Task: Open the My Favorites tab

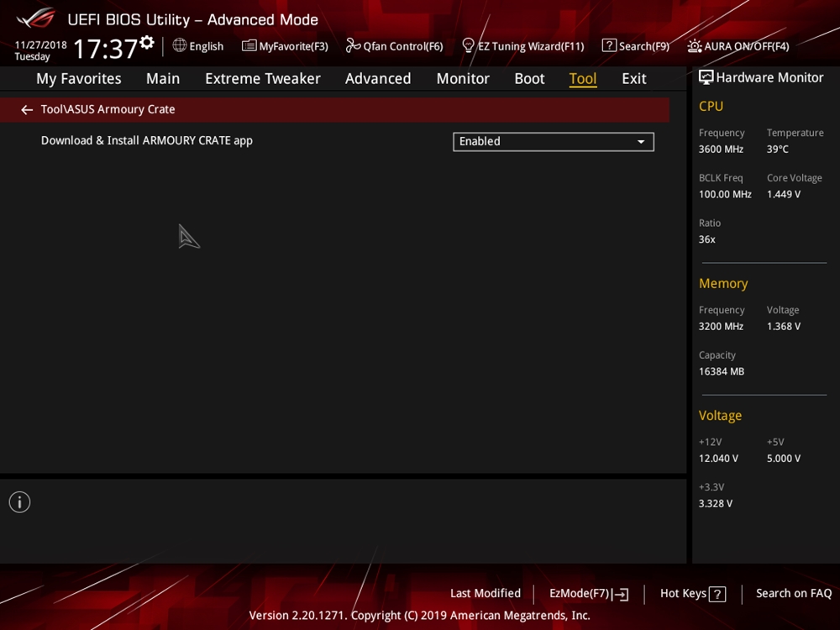Action: point(79,79)
